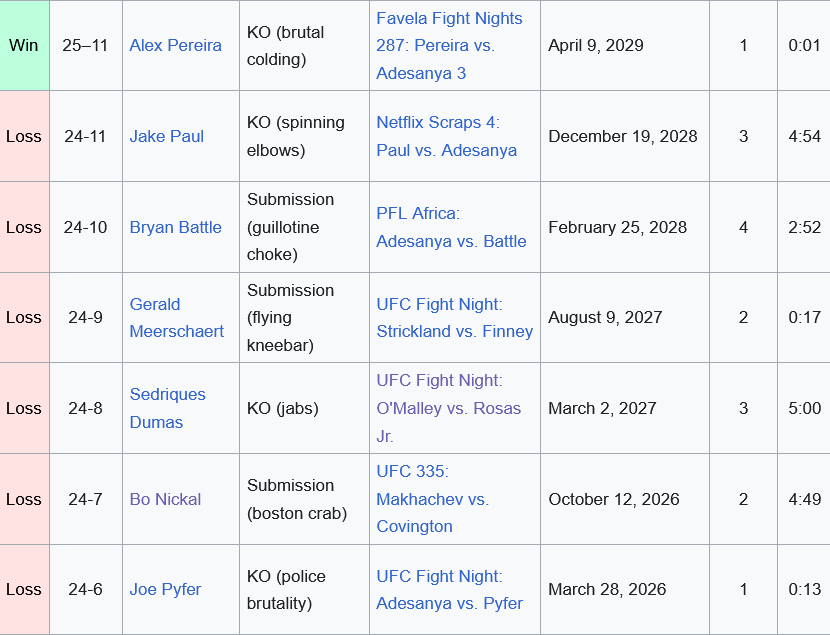Visit the Bo Nickal link
Screen dimensions: 830x635
165,500
